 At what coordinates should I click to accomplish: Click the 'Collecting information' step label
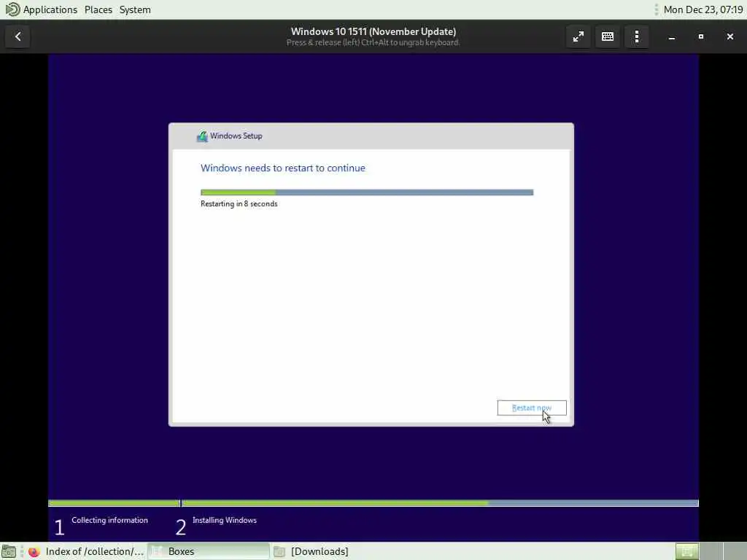tap(109, 520)
